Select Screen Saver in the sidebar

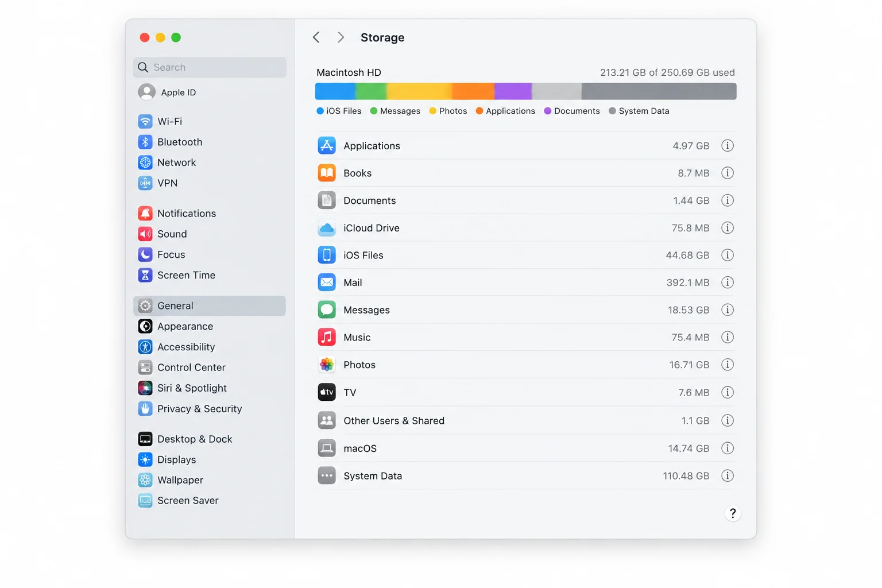point(210,501)
